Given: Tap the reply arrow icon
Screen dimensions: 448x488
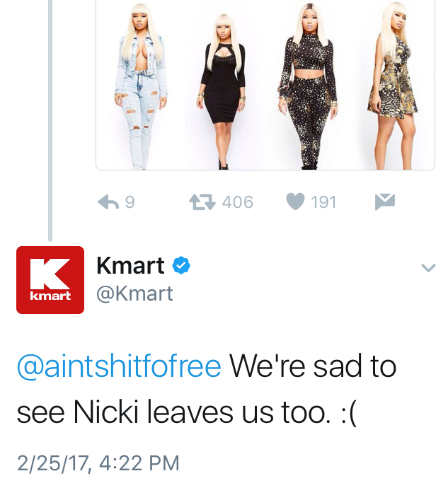Looking at the screenshot, I should (108, 202).
